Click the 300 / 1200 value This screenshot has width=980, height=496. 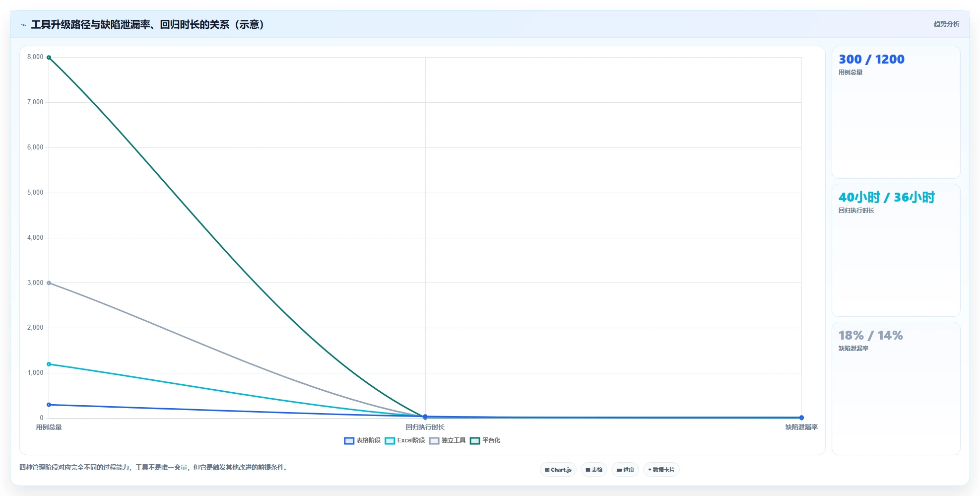tap(871, 59)
